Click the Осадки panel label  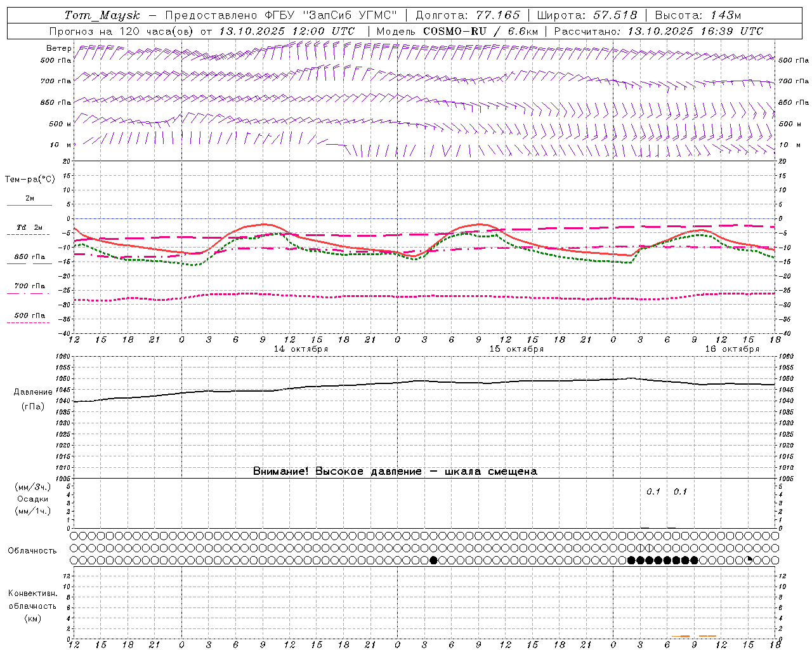(33, 499)
